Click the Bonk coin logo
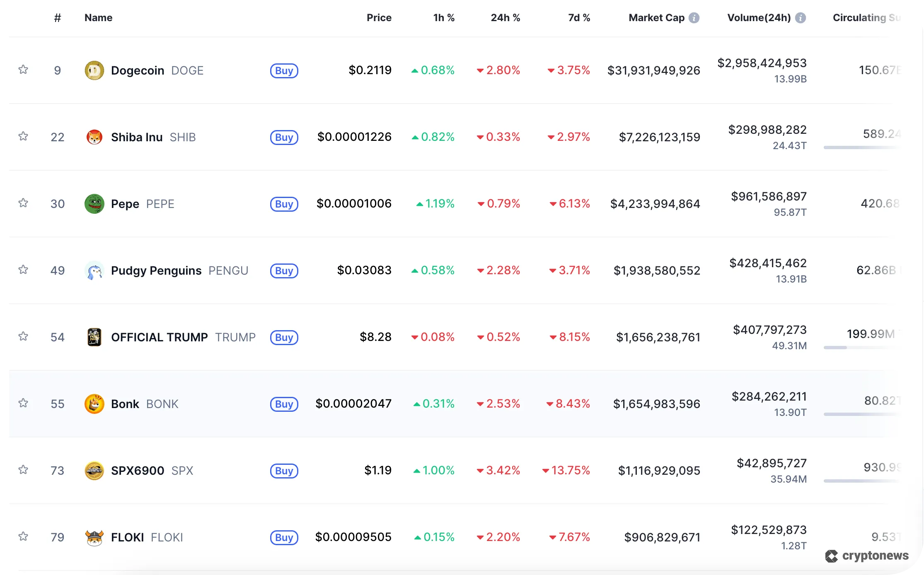The image size is (924, 575). [94, 403]
